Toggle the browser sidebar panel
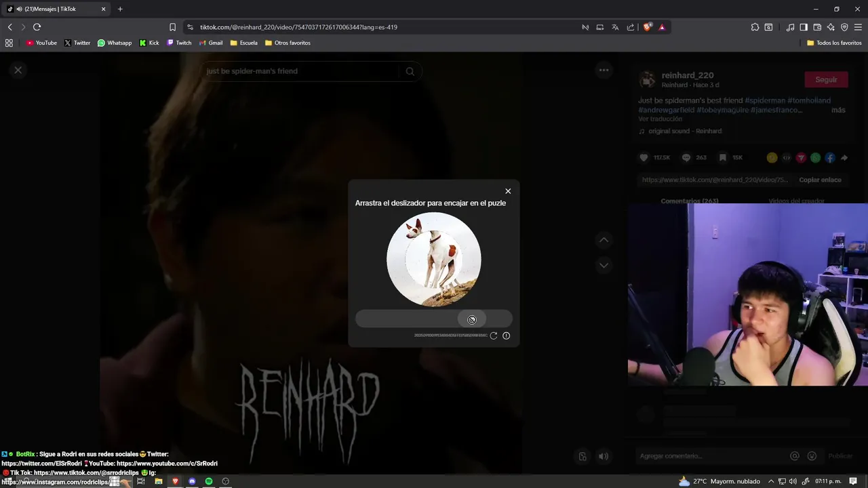The width and height of the screenshot is (868, 488). pos(804,27)
